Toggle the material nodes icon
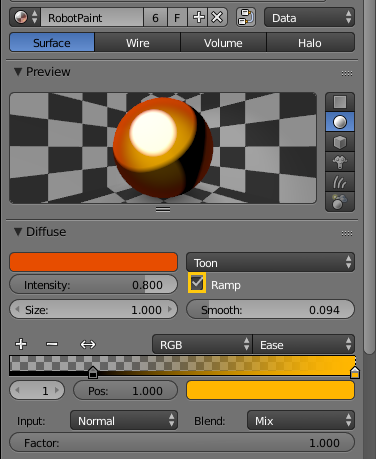 click(246, 17)
